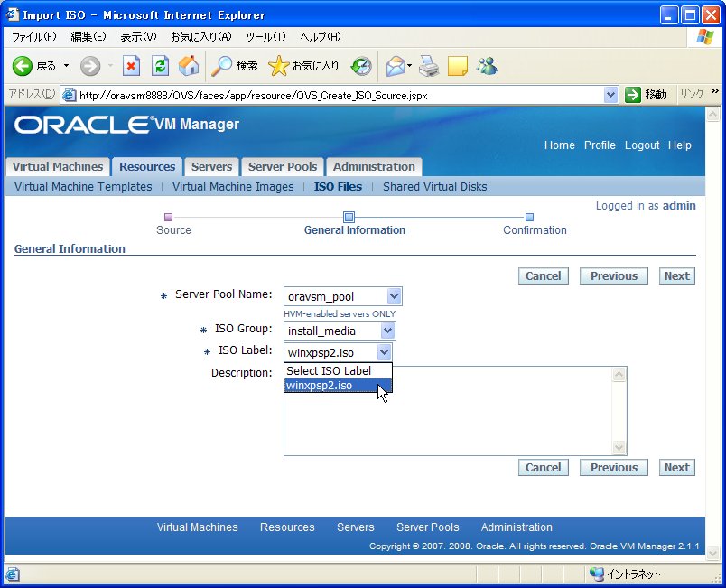726x588 pixels.
Task: Refresh the page with green arrows icon
Action: 160,66
